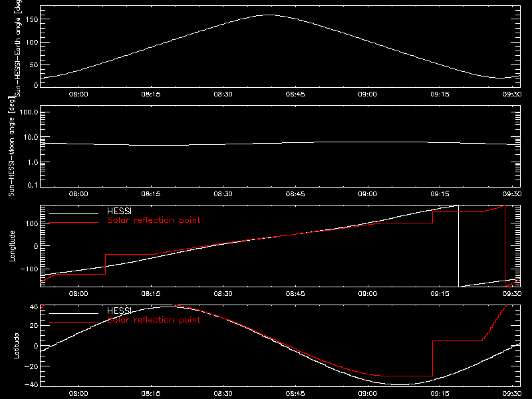Image resolution: width=532 pixels, height=399 pixels.
Task: Click 09:15 label under Longitude plot
Action: [440, 294]
